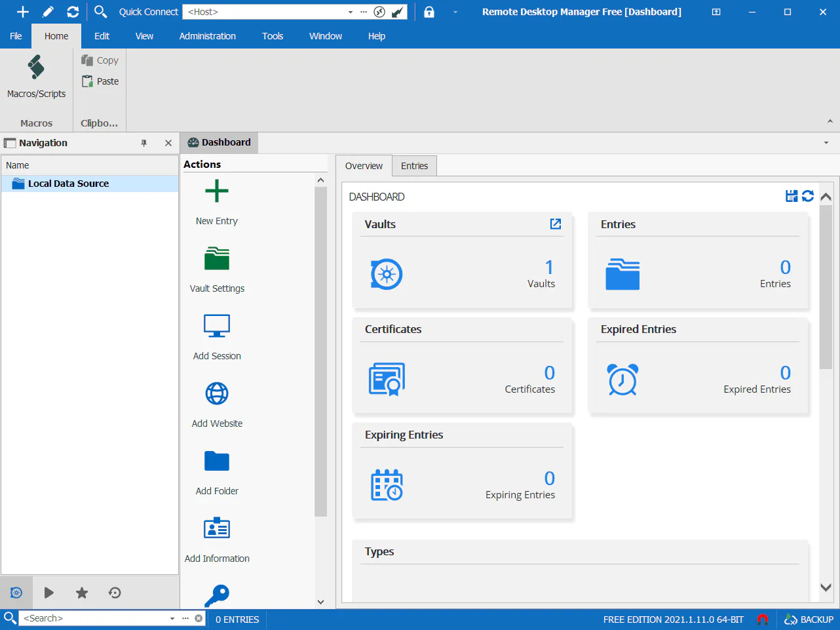Click the key credential icon in Actions
The height and width of the screenshot is (630, 840).
(217, 595)
